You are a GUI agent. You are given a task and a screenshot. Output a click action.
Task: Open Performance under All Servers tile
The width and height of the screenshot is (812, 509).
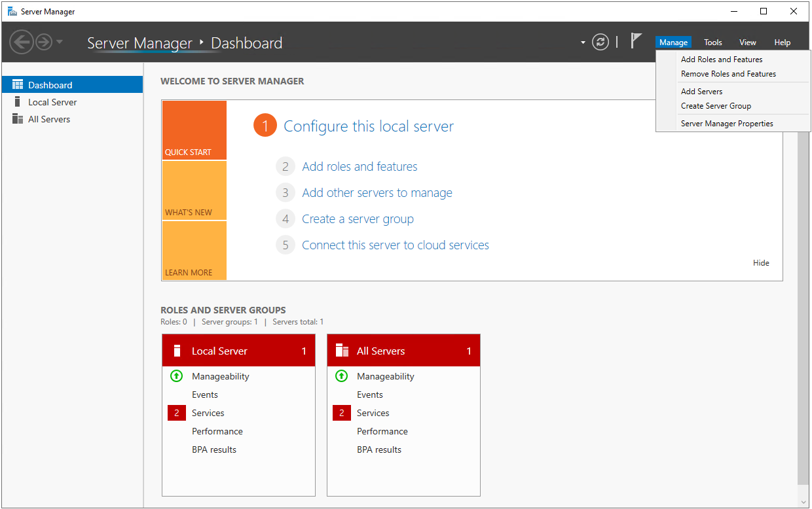(382, 431)
